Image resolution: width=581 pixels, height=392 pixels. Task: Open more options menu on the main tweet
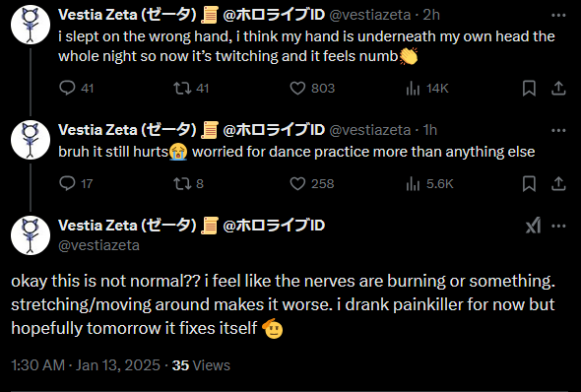pos(558,226)
